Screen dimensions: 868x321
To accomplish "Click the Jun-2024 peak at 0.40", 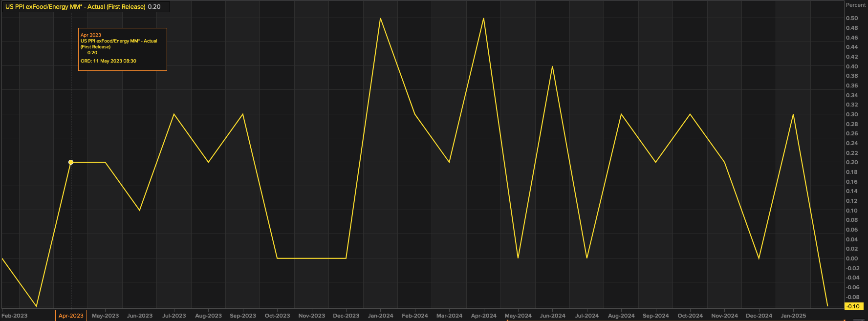I will click(x=552, y=66).
